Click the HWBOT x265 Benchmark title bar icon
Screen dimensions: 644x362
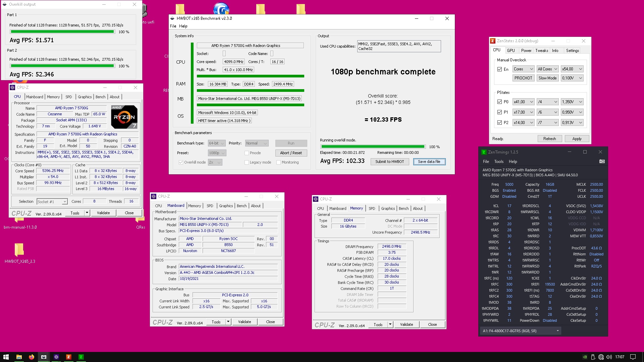click(x=172, y=18)
